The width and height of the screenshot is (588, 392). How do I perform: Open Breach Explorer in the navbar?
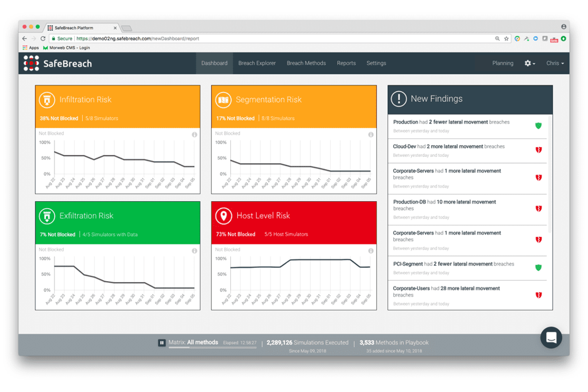click(257, 63)
